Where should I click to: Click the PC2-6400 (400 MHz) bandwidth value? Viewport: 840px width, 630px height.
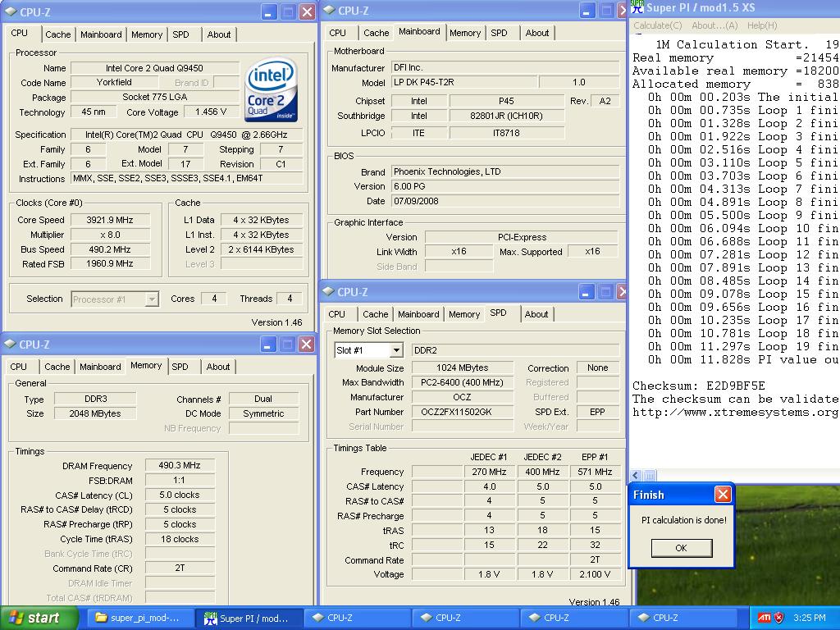tap(462, 382)
